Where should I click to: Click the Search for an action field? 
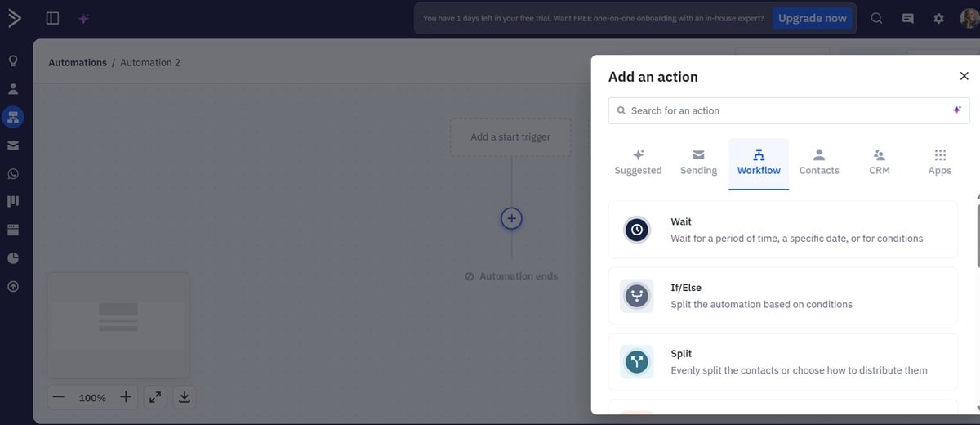coord(789,110)
